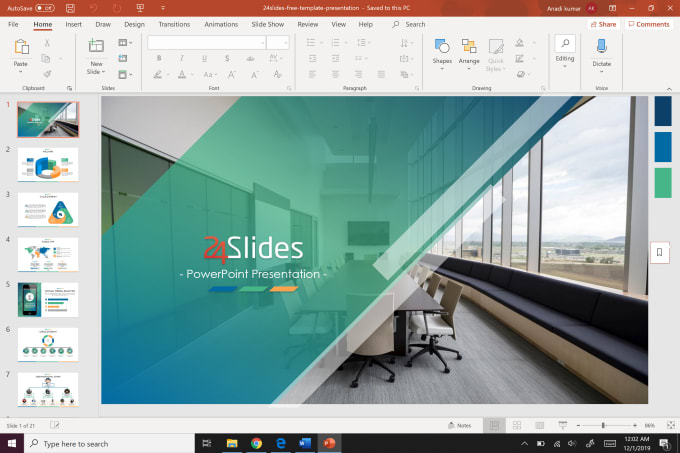
Task: Switch to Slide Sorter view
Action: pyautogui.click(x=517, y=425)
